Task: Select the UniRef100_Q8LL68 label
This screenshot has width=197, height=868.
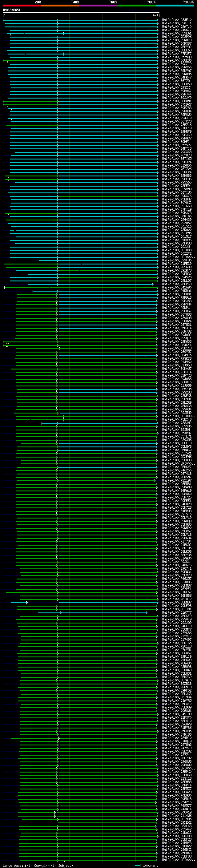Action: [x=176, y=50]
